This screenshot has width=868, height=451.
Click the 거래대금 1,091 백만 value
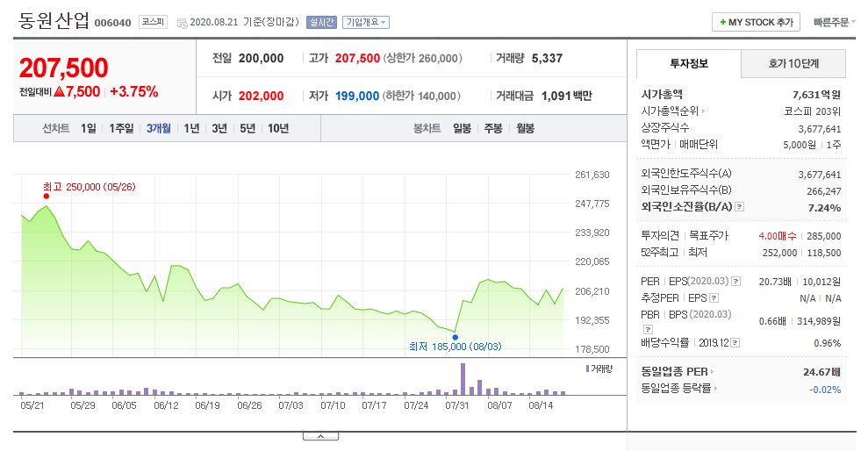tap(566, 96)
